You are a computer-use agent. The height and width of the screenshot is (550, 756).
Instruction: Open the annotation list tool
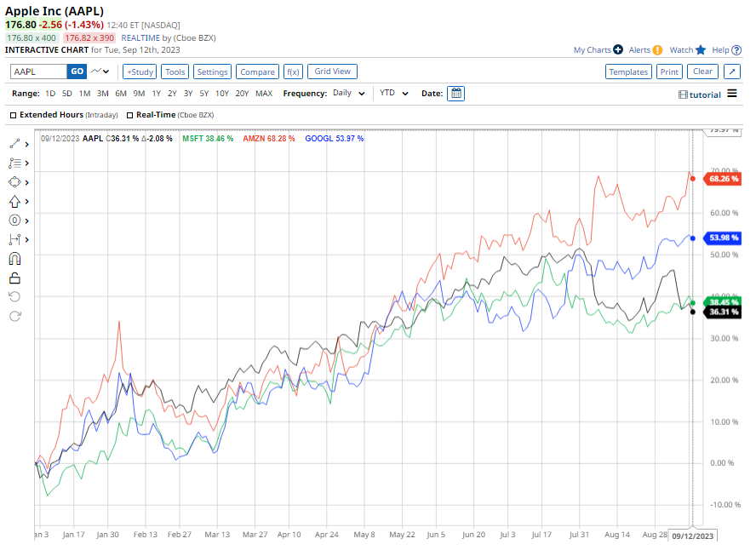[14, 163]
